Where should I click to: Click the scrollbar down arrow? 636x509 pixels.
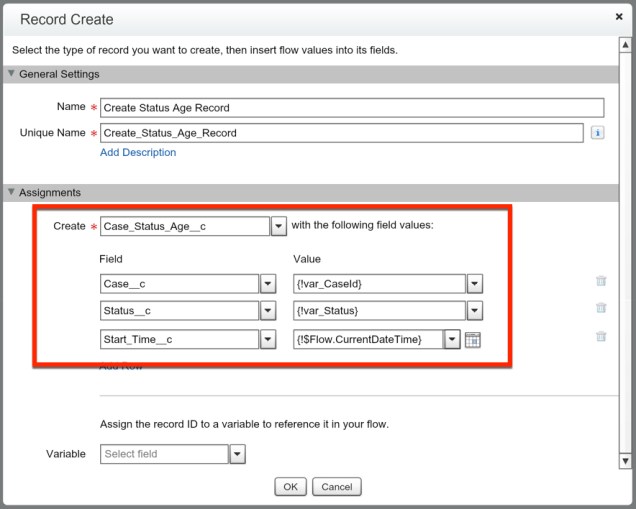point(626,461)
